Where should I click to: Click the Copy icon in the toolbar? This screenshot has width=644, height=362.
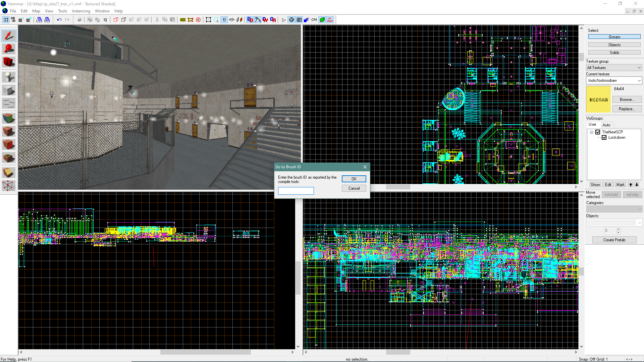165,20
